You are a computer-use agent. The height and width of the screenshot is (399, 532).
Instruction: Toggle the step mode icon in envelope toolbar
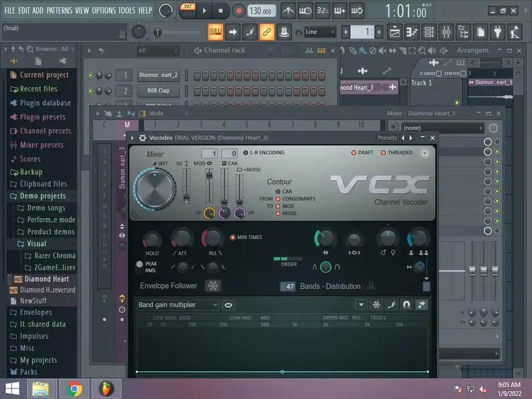point(392,304)
